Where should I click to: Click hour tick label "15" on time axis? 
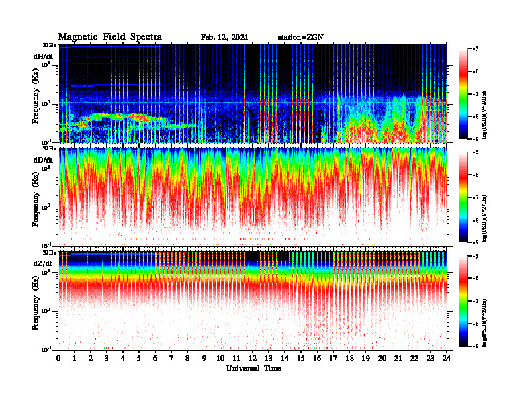click(x=301, y=359)
